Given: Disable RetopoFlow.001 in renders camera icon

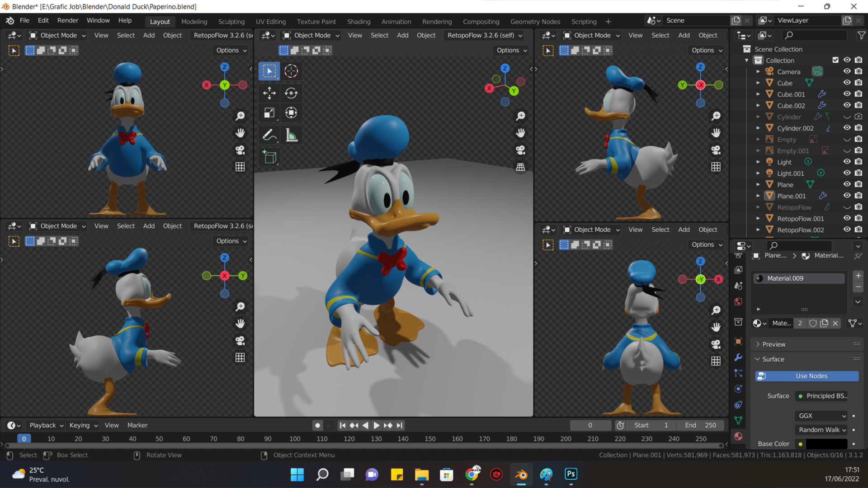Looking at the screenshot, I should (859, 218).
